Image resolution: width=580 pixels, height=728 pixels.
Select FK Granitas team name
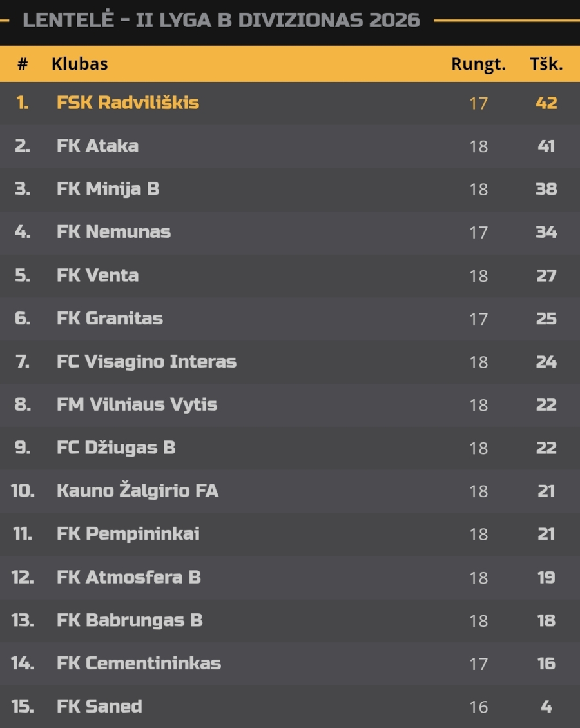click(110, 319)
